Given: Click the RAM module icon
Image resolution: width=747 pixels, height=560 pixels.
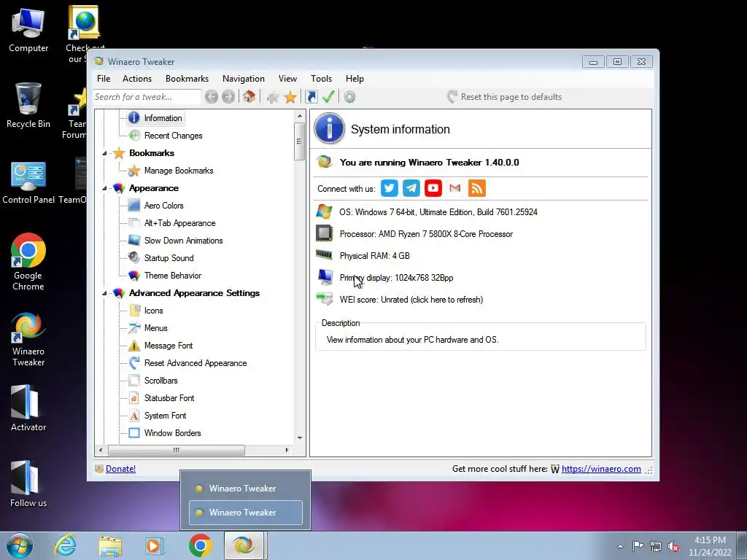Looking at the screenshot, I should coord(325,254).
